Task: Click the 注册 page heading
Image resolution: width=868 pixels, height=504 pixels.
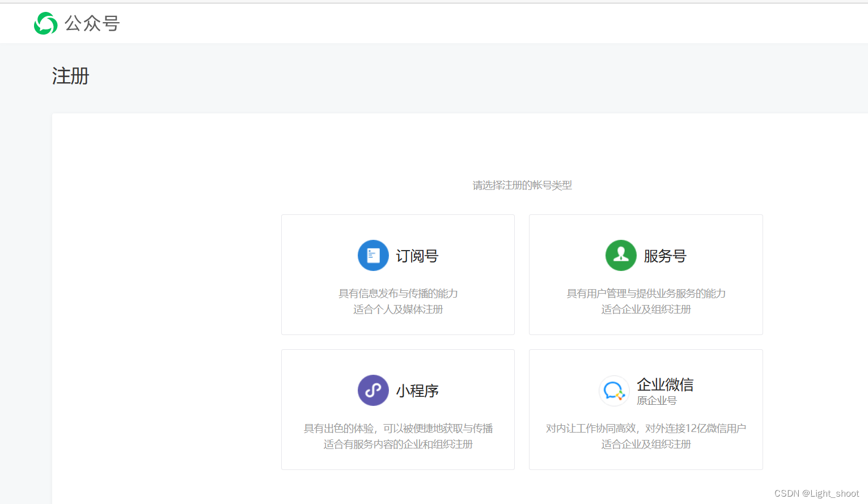Action: 71,76
